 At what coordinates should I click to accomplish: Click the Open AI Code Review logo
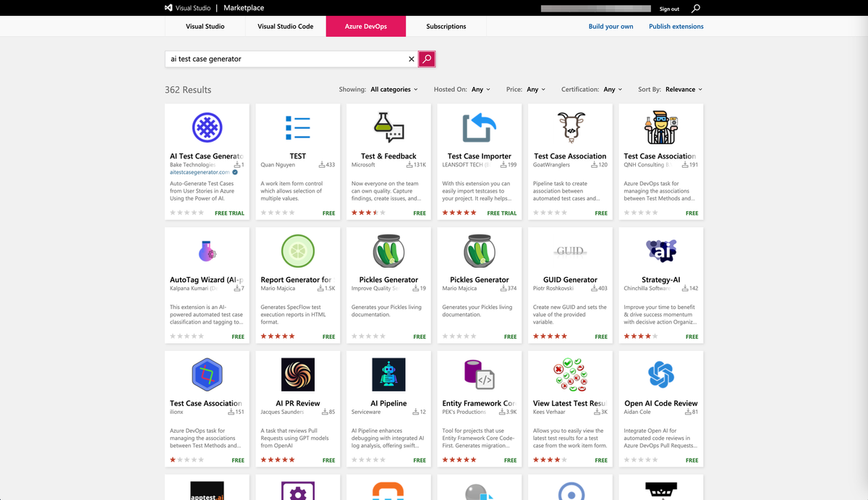(x=661, y=375)
